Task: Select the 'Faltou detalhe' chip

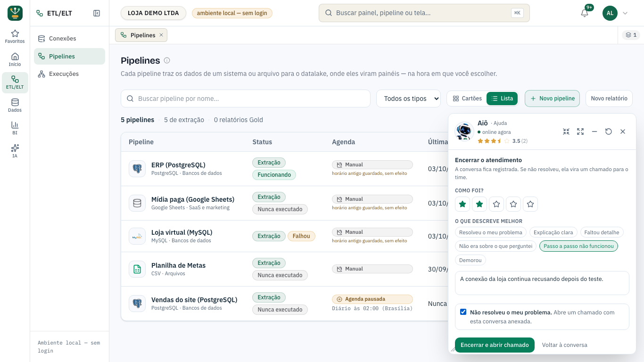Action: coord(602,232)
